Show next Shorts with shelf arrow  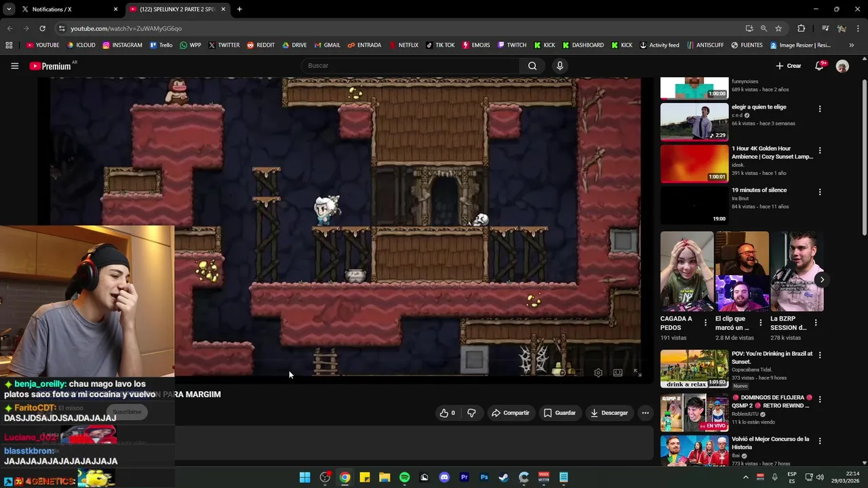[822, 279]
